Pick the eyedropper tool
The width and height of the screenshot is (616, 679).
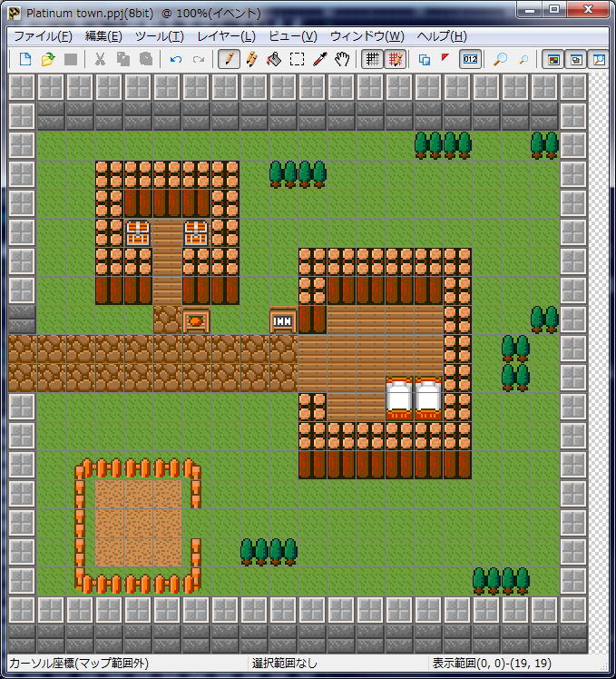[319, 59]
